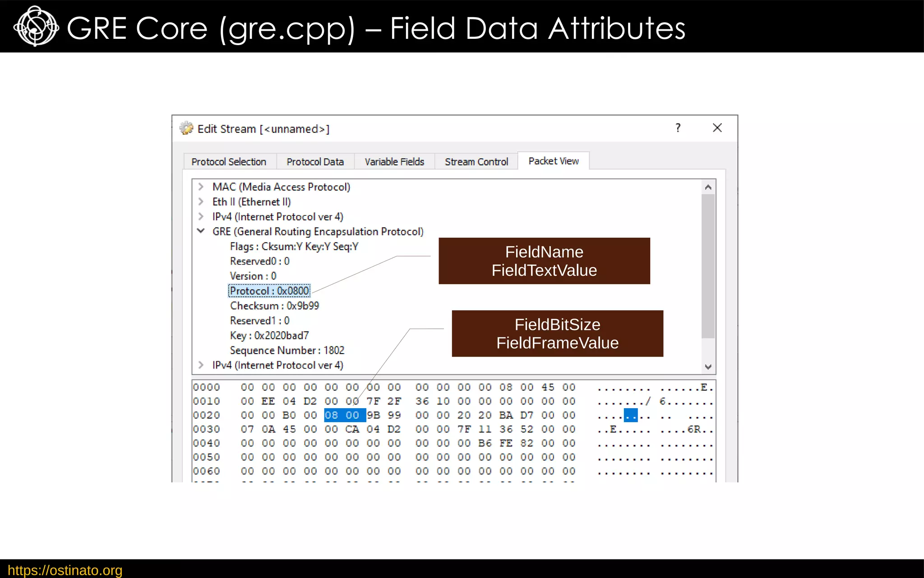Select the Version : 0 field
This screenshot has width=924, height=578.
point(253,276)
